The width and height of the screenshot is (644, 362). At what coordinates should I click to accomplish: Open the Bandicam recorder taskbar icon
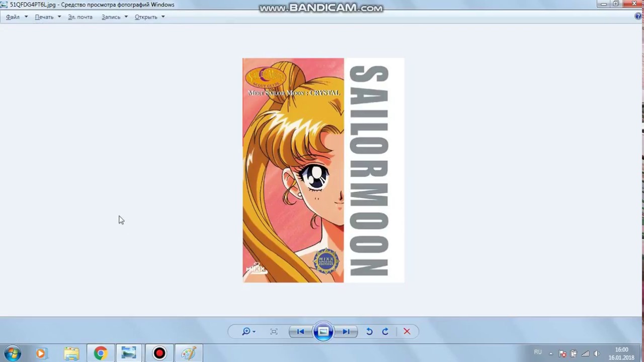[x=159, y=353]
